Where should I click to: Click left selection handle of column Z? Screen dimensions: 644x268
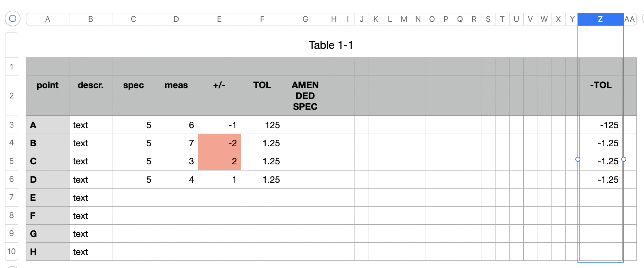coord(578,159)
